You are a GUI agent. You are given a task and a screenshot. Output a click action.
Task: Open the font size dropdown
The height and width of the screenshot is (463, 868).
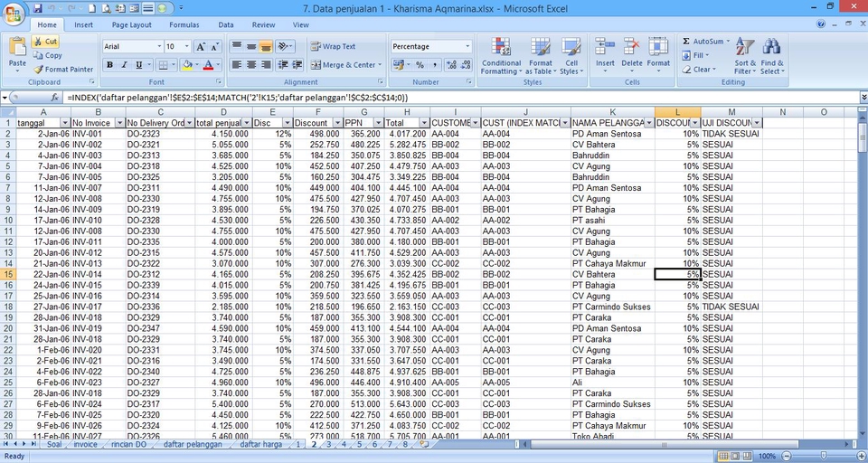coord(186,46)
